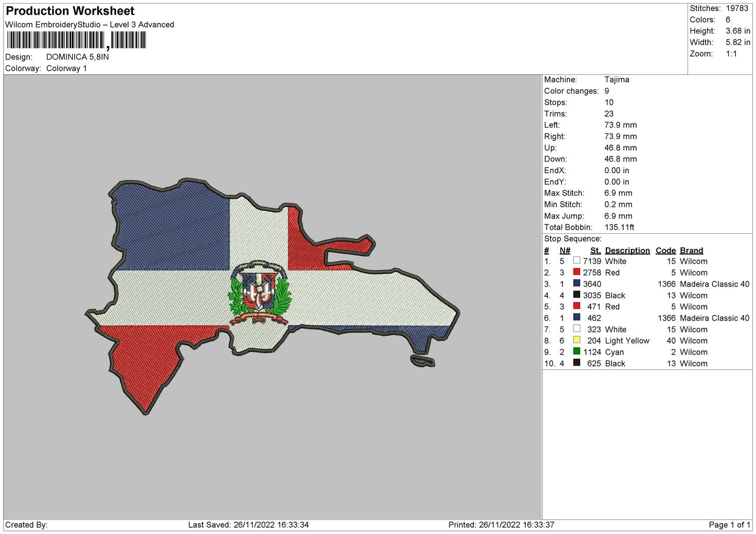Click the Cyan description text
The image size is (756, 534).
pos(615,353)
